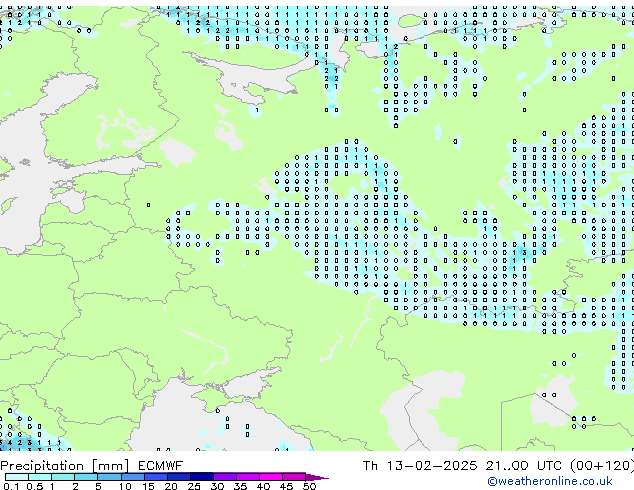634x490 pixels.
Task: Click the 40–45 mm magenta swatch
Action: tap(271, 477)
